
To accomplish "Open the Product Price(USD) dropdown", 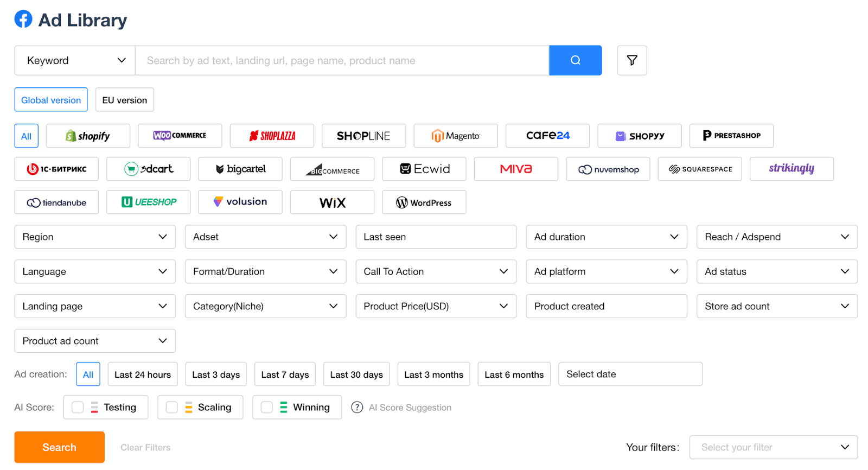I will coord(436,306).
